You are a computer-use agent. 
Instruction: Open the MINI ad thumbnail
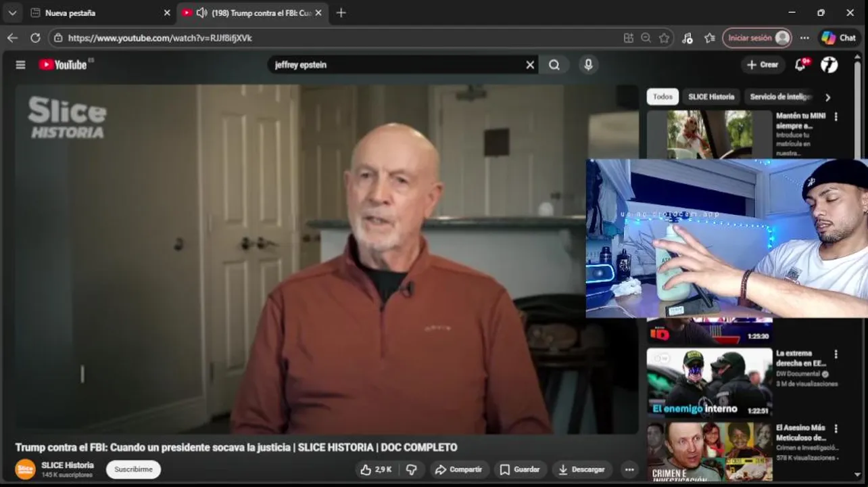tap(709, 135)
